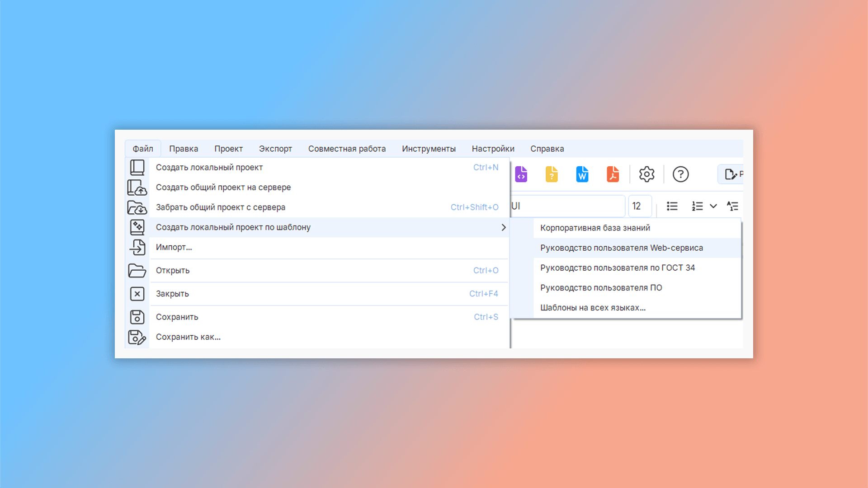Click the numbered list icon
868x488 pixels.
pos(697,206)
